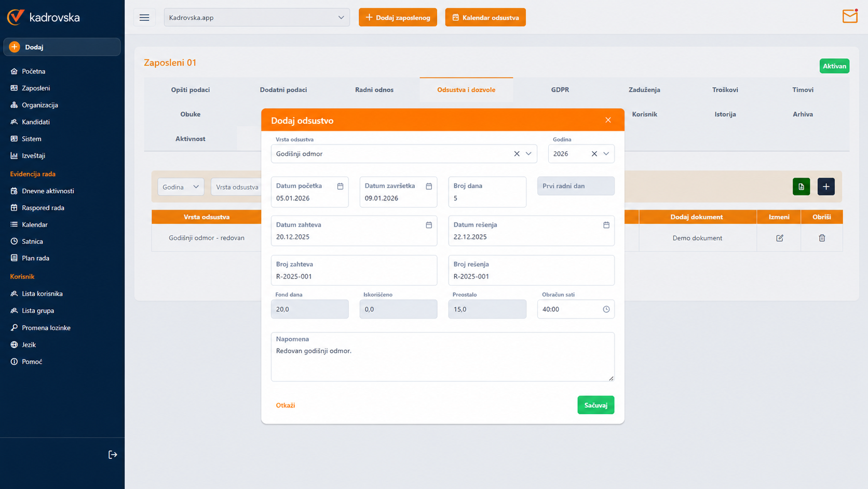Image resolution: width=868 pixels, height=489 pixels.
Task: Clear the Godišnji odmor selection
Action: coord(517,154)
